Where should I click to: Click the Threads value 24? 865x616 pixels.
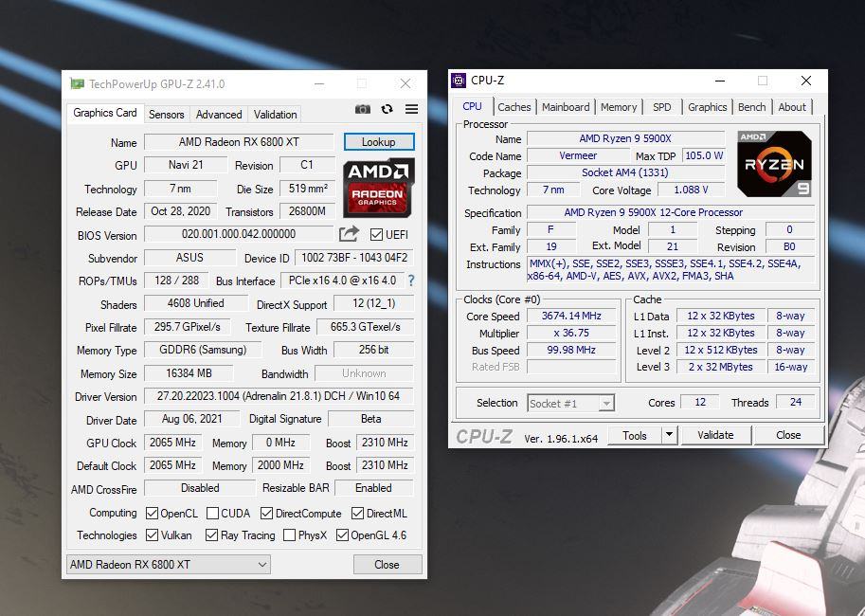click(796, 403)
